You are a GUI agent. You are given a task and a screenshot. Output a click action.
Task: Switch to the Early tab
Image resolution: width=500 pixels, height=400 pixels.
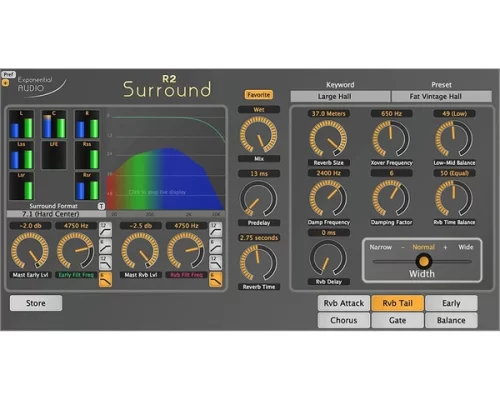pos(451,303)
